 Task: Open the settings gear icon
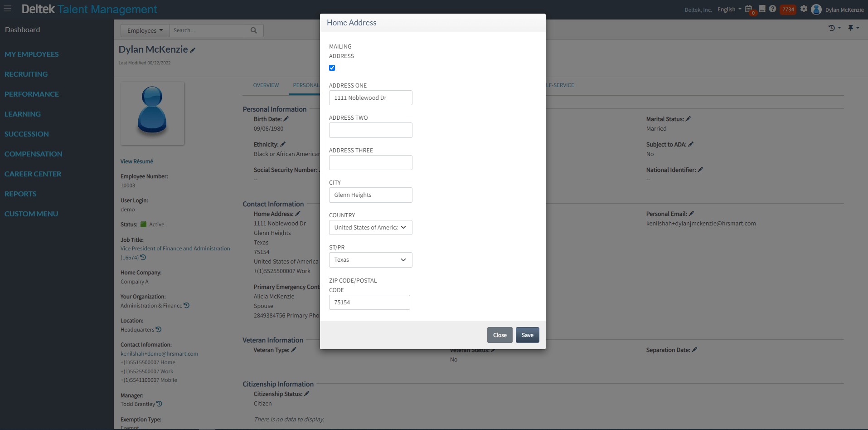tap(804, 9)
